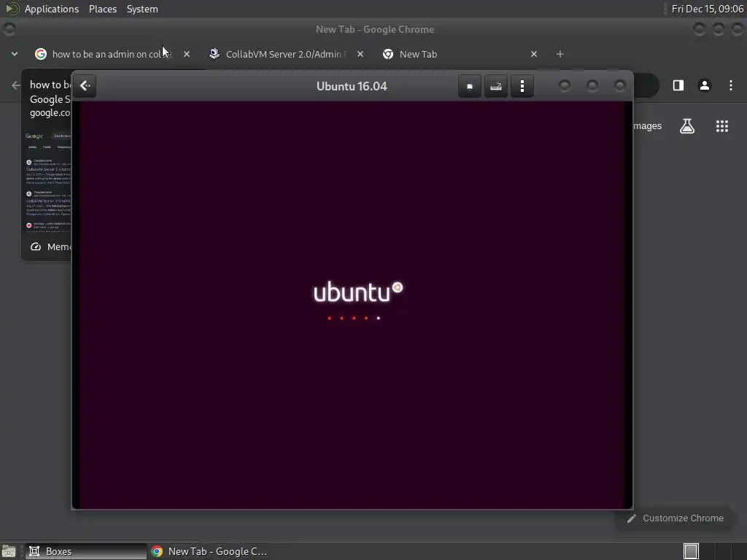The width and height of the screenshot is (747, 560).
Task: Add a new Chrome tab
Action: click(560, 54)
